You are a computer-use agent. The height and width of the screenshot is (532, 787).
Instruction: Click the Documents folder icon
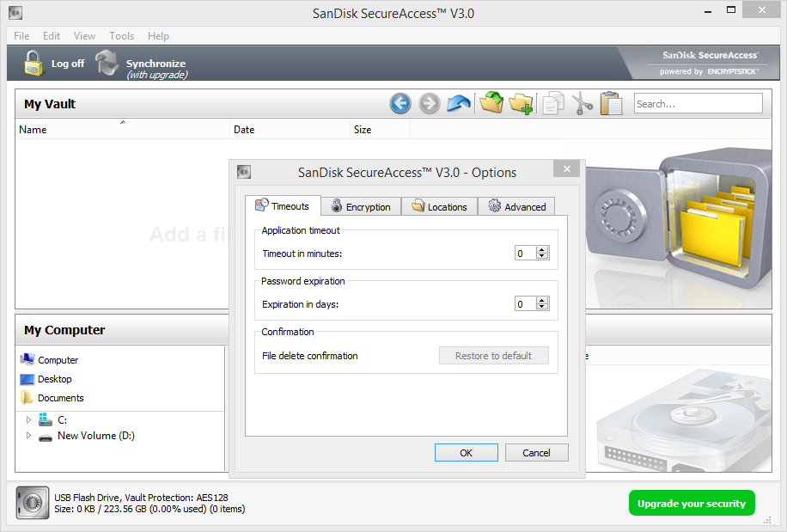click(27, 397)
